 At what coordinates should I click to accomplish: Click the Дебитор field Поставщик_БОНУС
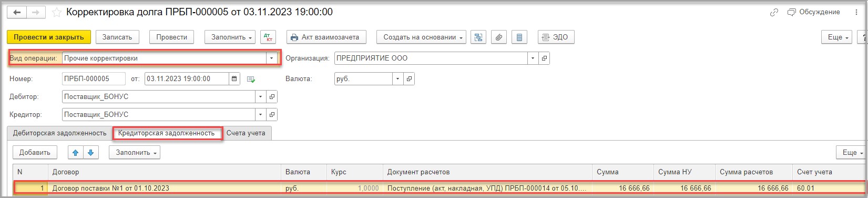pos(159,97)
